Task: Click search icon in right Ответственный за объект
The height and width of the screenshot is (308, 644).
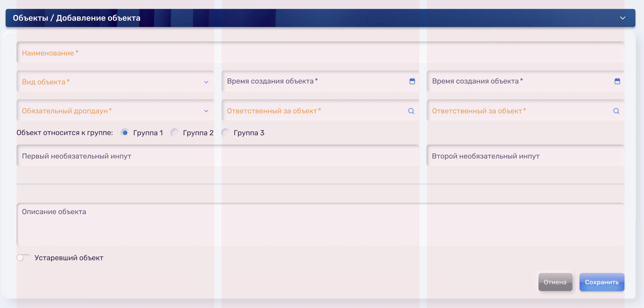Action: (616, 111)
